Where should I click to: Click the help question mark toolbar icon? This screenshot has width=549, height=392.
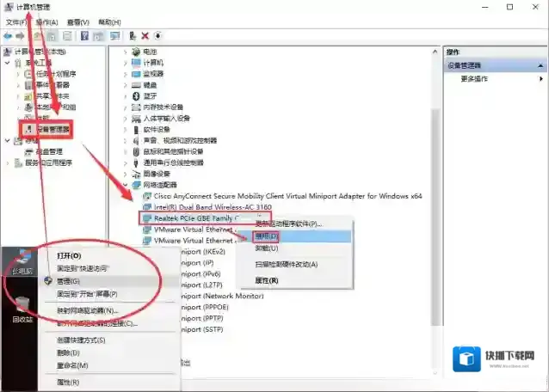(84, 36)
